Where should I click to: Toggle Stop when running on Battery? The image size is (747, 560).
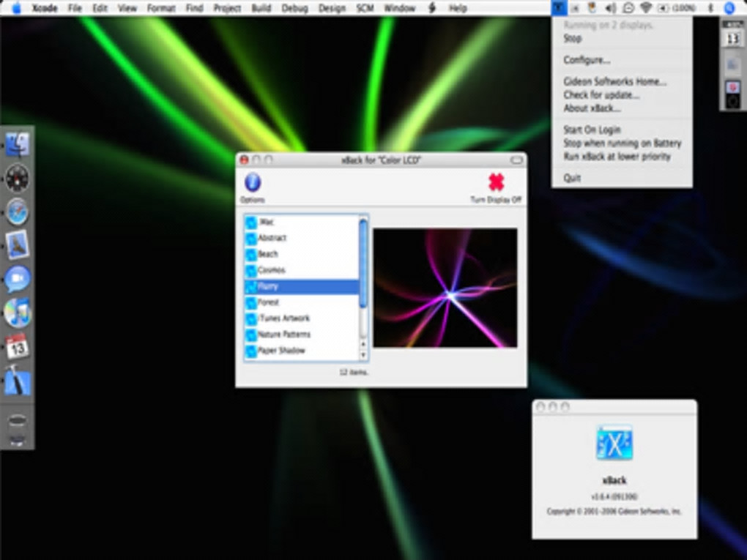622,143
